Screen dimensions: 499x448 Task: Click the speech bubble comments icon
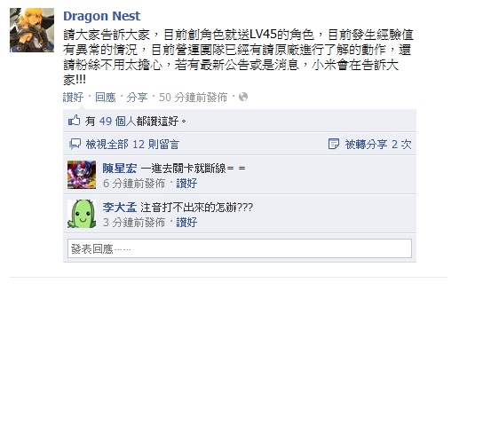click(x=75, y=144)
